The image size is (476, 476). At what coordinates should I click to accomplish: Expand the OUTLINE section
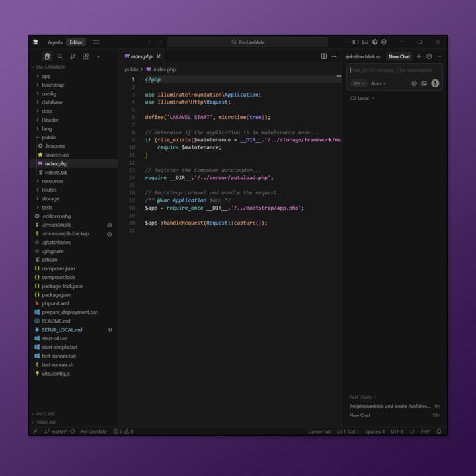[x=46, y=414]
